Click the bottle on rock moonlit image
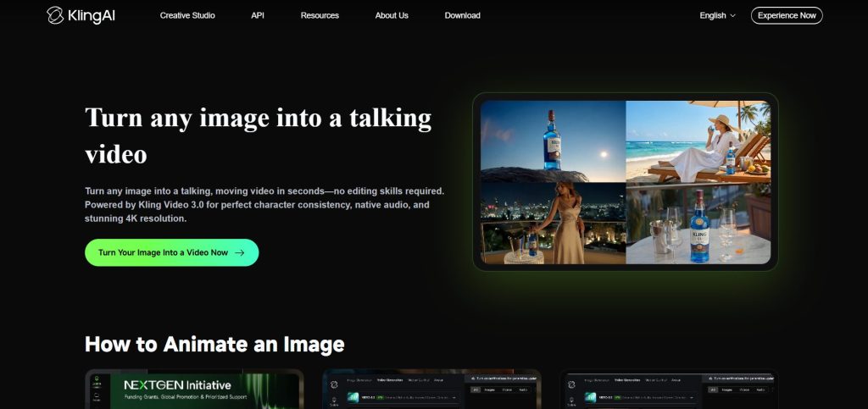The width and height of the screenshot is (868, 409). pos(553,141)
